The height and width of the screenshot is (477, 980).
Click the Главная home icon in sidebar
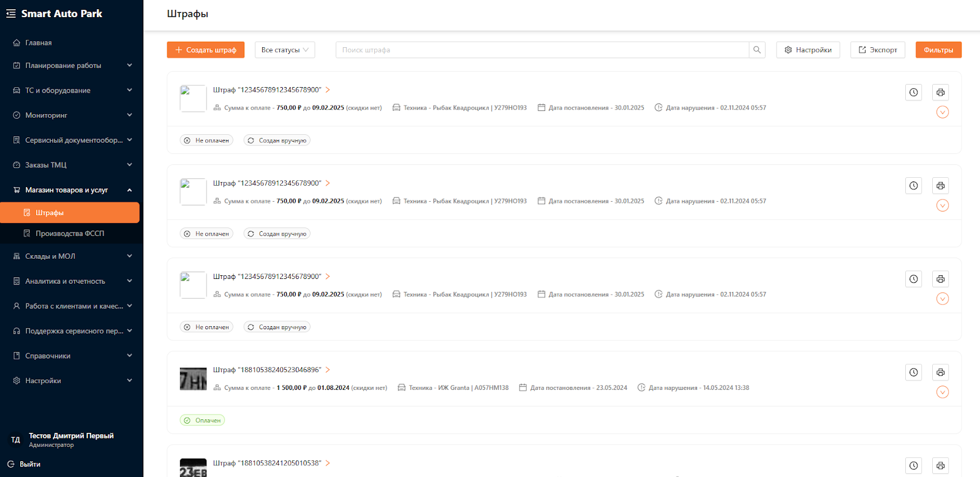click(17, 43)
